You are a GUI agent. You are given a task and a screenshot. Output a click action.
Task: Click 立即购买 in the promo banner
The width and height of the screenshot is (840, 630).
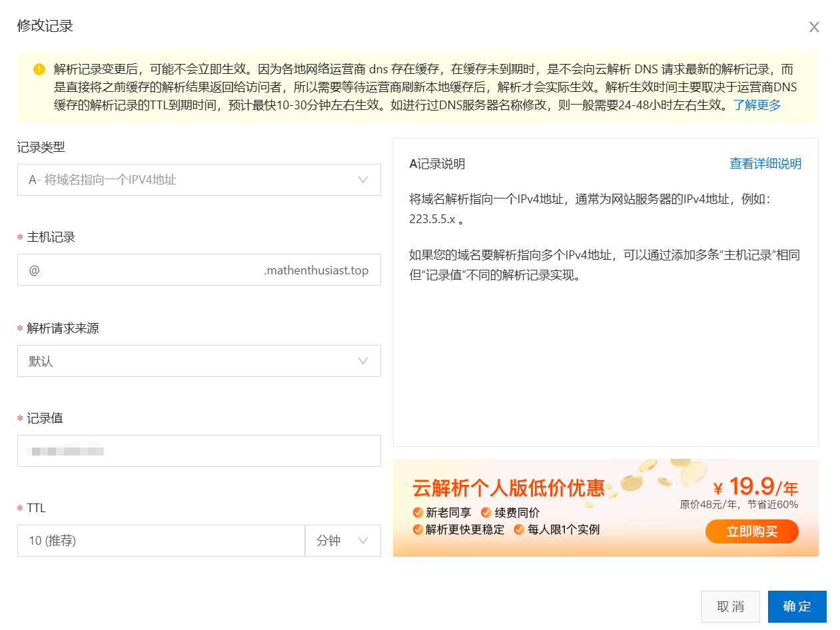[752, 531]
